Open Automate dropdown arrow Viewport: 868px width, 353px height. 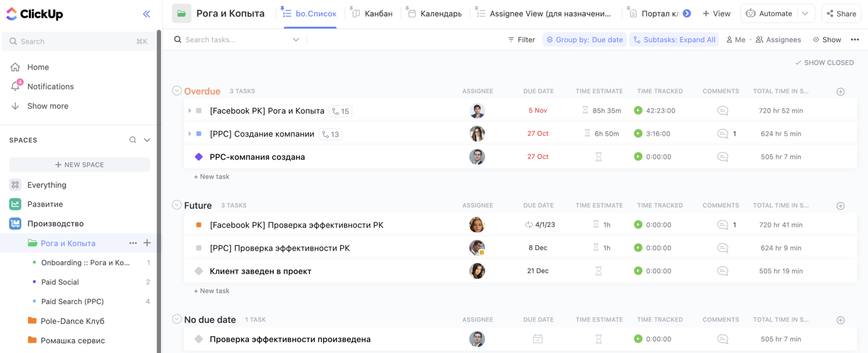[805, 14]
